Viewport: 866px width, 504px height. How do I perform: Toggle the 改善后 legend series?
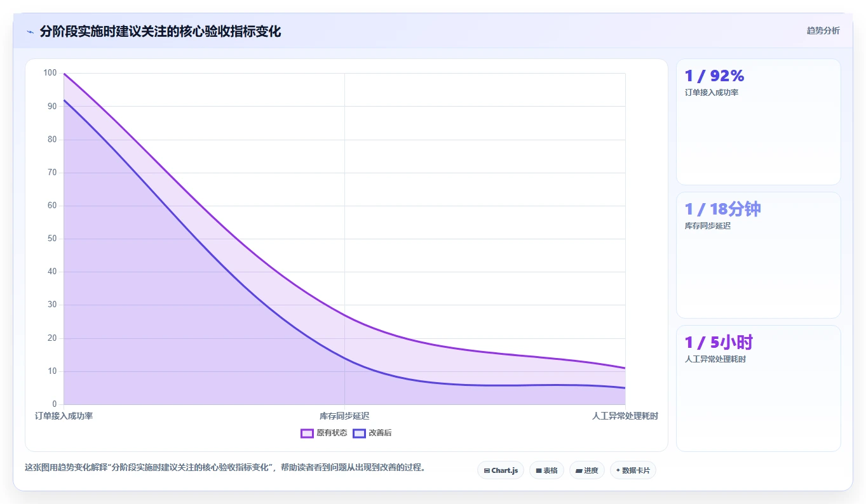click(x=372, y=433)
